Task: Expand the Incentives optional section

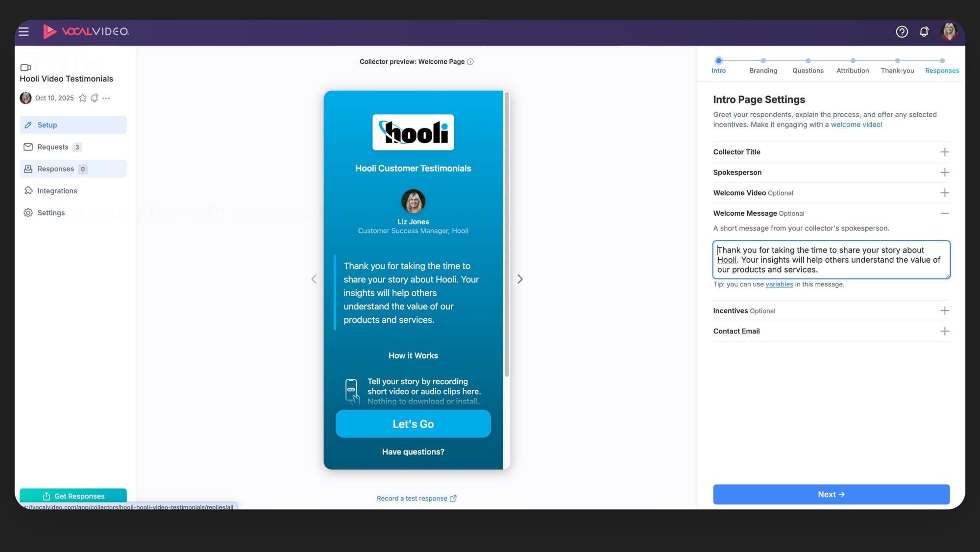Action: [944, 311]
